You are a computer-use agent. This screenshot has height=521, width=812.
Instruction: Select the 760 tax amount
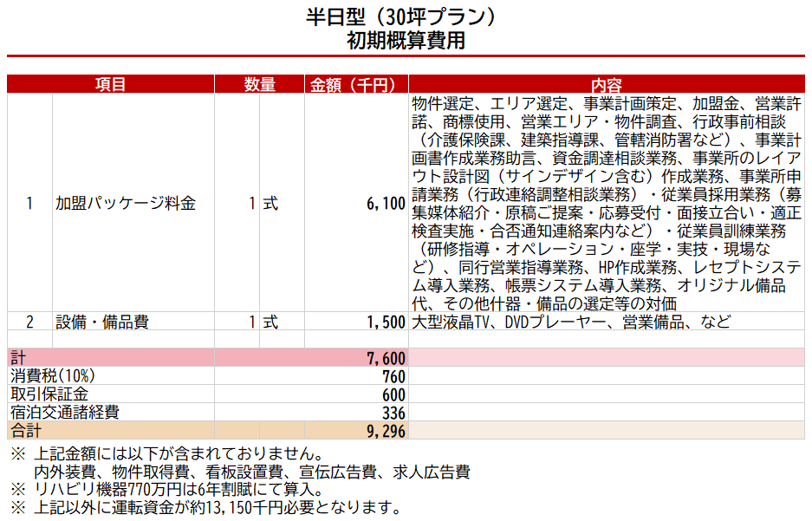click(394, 377)
